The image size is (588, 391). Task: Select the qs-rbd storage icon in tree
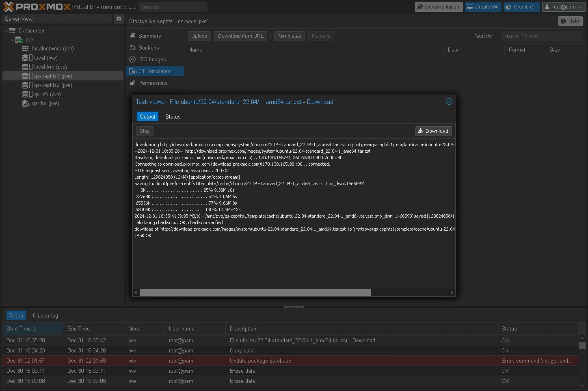point(26,104)
